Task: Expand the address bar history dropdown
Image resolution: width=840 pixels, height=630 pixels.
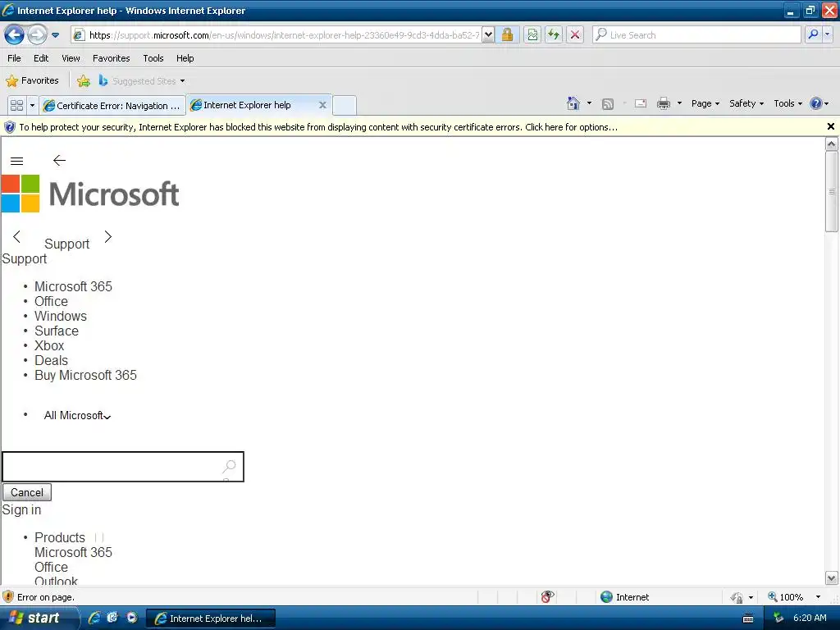Action: [488, 34]
